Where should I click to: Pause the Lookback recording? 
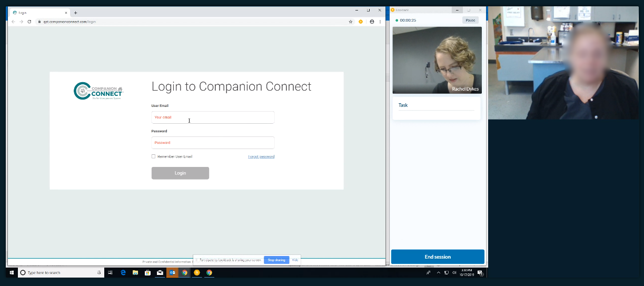tap(470, 20)
